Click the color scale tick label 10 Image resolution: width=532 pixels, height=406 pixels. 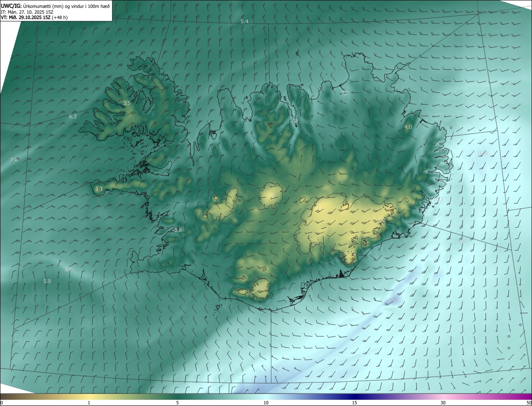266,403
